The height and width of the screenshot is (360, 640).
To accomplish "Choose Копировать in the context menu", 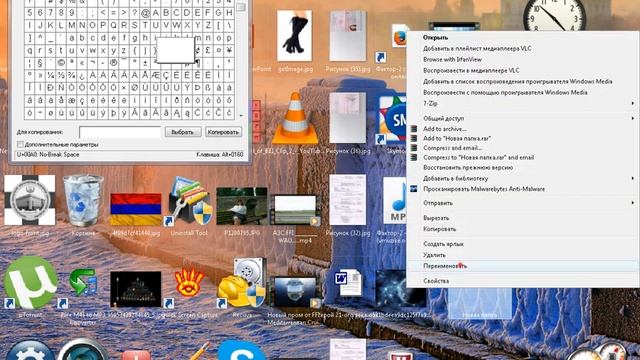I will pyautogui.click(x=522, y=229).
